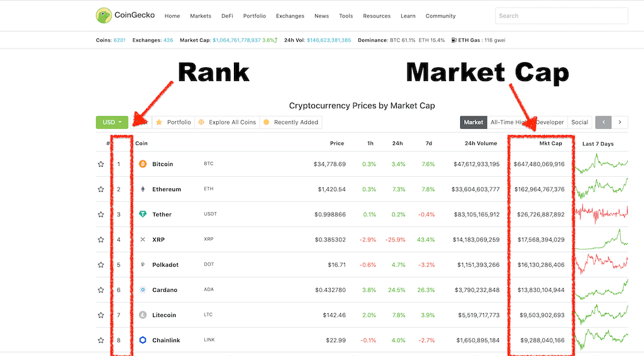Open the DeFi menu item

[227, 16]
